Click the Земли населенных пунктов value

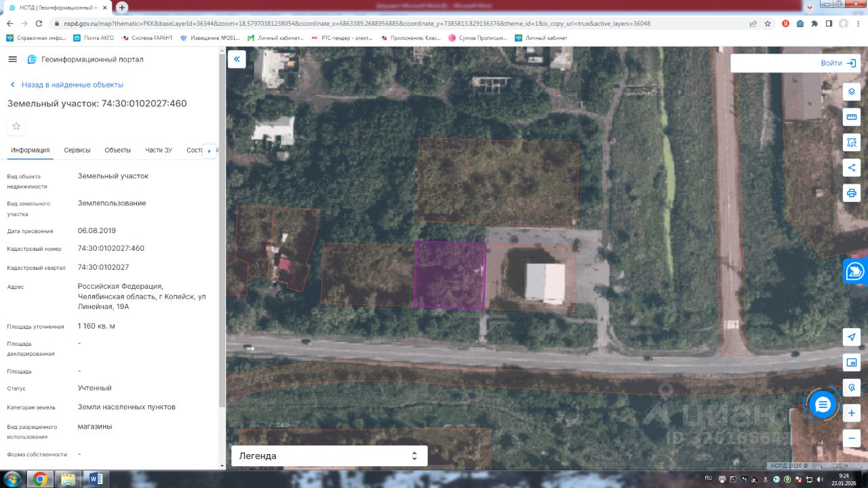tap(127, 407)
